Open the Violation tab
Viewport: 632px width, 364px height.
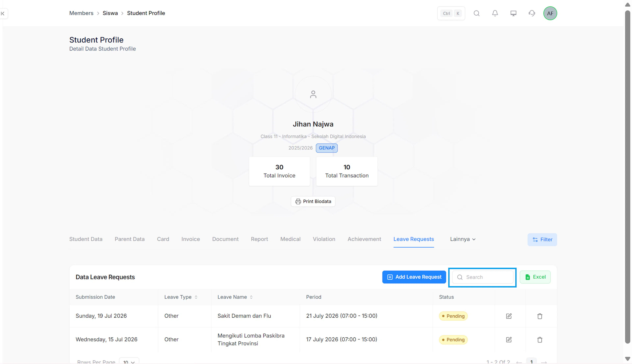(324, 239)
